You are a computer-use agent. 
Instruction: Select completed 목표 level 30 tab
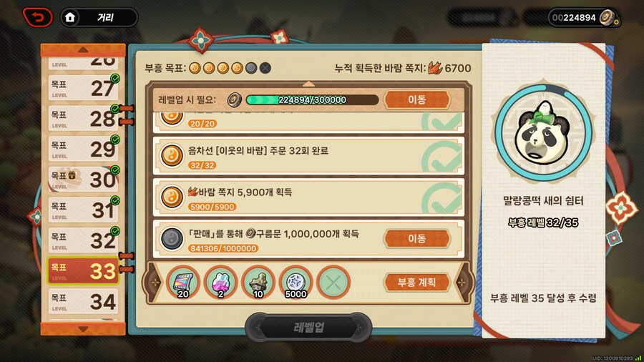(x=83, y=180)
